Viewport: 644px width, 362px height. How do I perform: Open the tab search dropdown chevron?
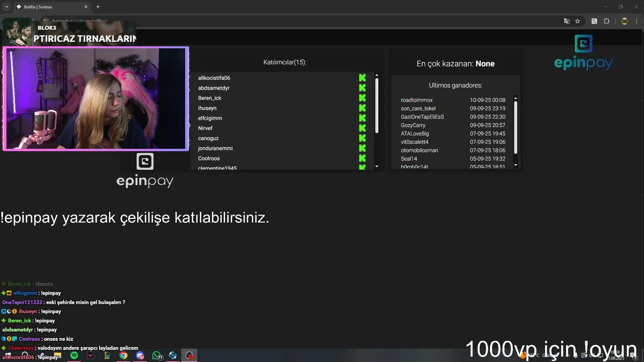(7, 7)
